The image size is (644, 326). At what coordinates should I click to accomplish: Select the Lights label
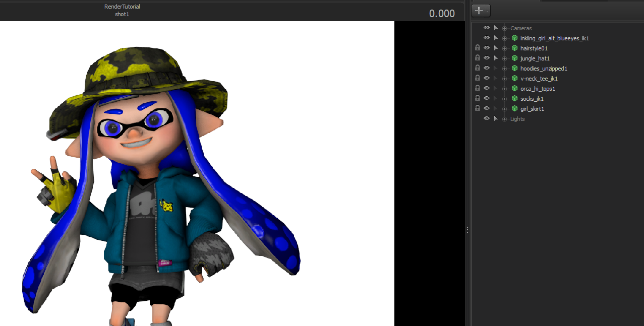pos(517,119)
